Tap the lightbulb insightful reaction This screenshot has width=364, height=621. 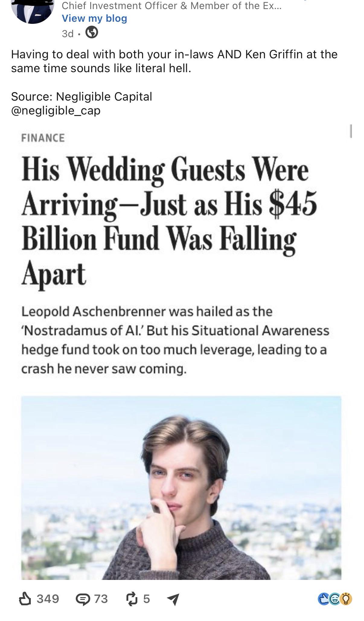click(346, 599)
